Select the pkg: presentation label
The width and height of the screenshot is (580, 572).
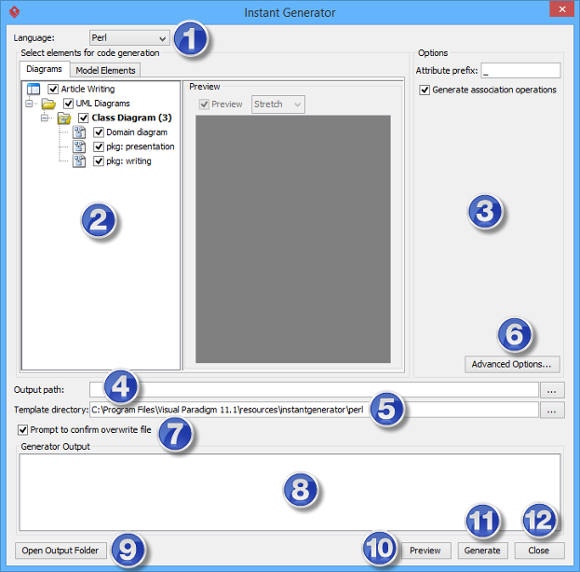[140, 147]
